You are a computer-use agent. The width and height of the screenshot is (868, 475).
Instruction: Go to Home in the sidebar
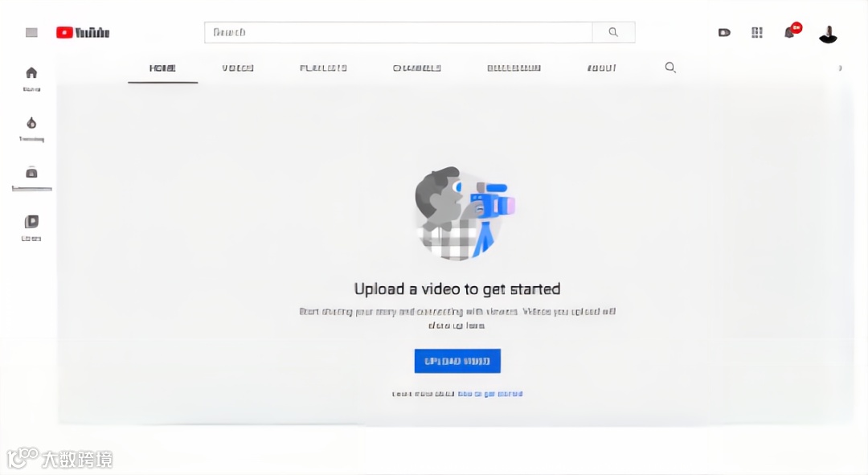pos(31,79)
